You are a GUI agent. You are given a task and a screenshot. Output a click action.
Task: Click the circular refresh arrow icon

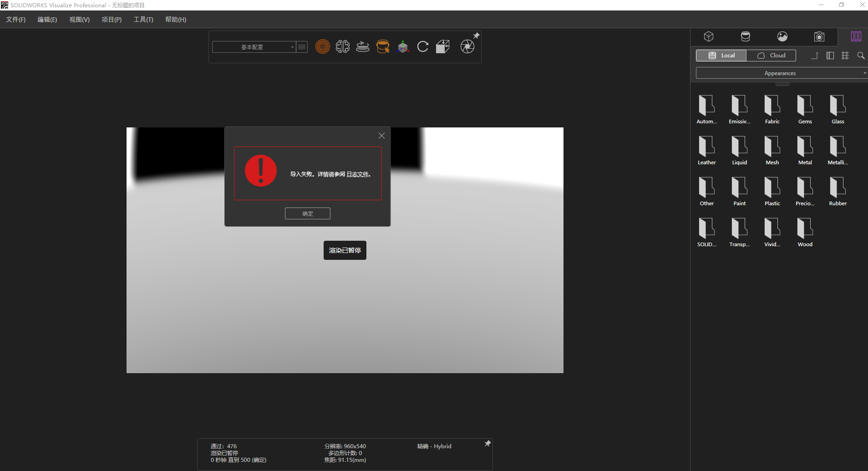point(423,46)
